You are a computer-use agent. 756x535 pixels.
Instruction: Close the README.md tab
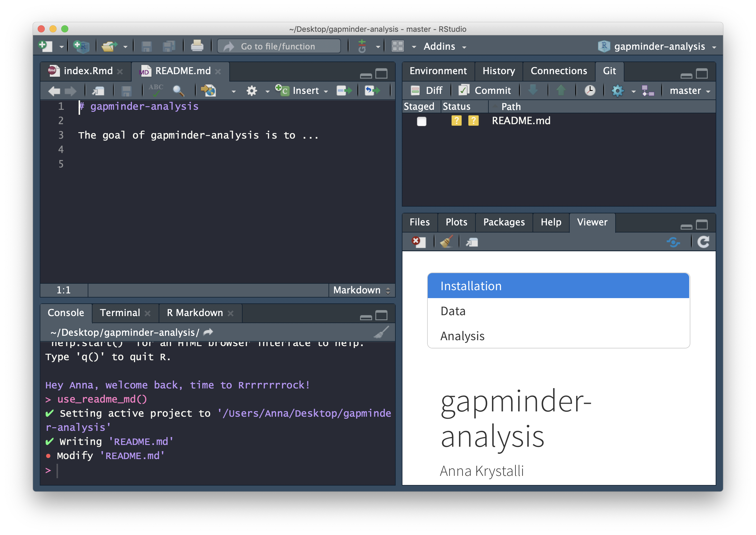(x=218, y=71)
